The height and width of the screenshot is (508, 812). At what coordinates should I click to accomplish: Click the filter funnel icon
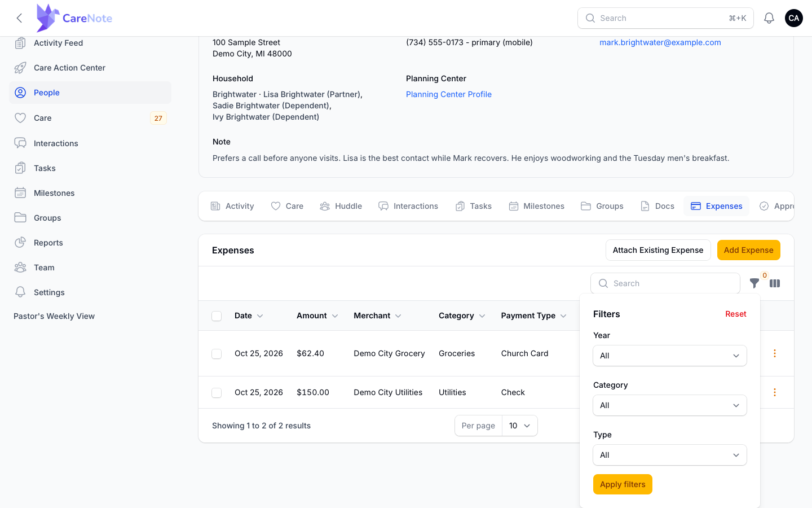click(754, 283)
